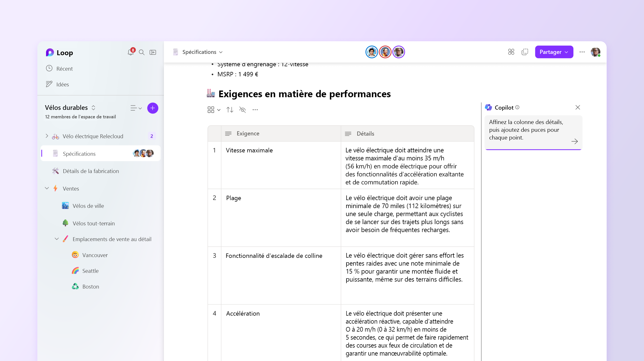Select the Spécifications page in sidebar
This screenshot has width=644, height=361.
pos(100,154)
